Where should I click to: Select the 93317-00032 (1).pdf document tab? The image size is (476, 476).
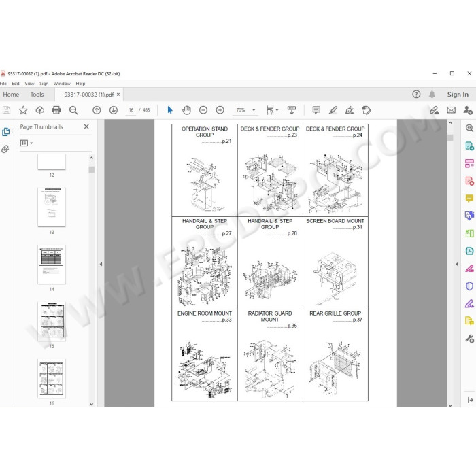88,95
